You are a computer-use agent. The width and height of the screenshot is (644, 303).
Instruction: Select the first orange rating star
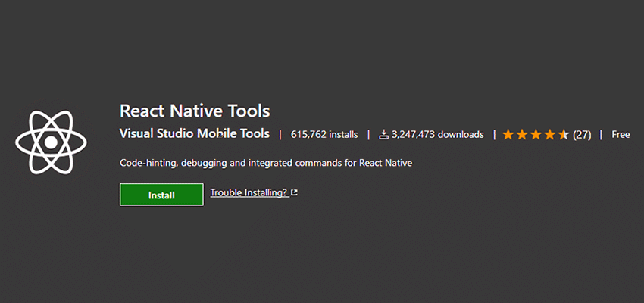[508, 135]
